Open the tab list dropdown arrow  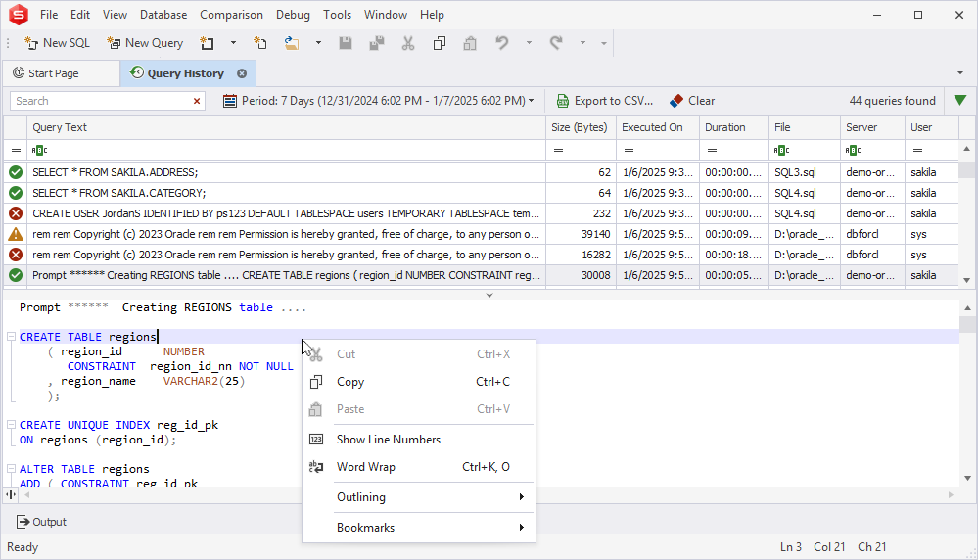(x=960, y=73)
